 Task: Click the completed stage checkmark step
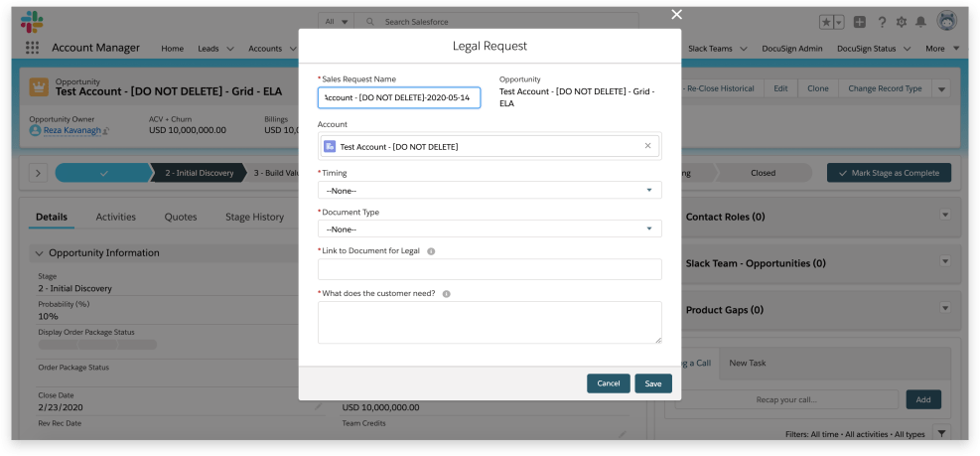click(103, 173)
